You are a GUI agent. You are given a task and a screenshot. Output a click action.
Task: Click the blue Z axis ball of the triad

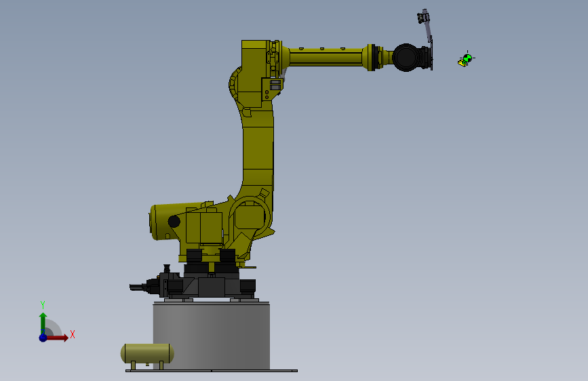(43, 338)
